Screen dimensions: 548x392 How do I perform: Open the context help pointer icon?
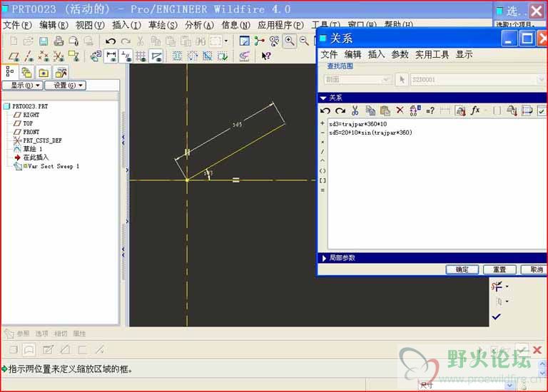(x=266, y=56)
